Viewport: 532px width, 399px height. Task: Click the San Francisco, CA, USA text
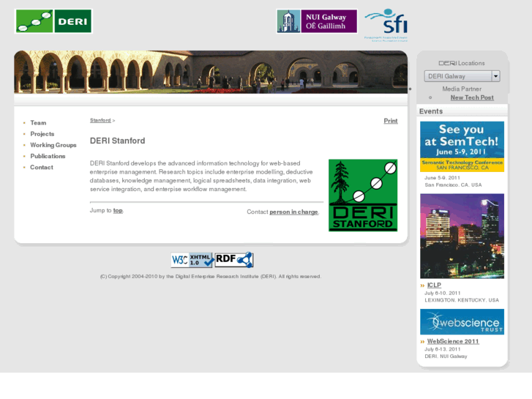pyautogui.click(x=453, y=184)
